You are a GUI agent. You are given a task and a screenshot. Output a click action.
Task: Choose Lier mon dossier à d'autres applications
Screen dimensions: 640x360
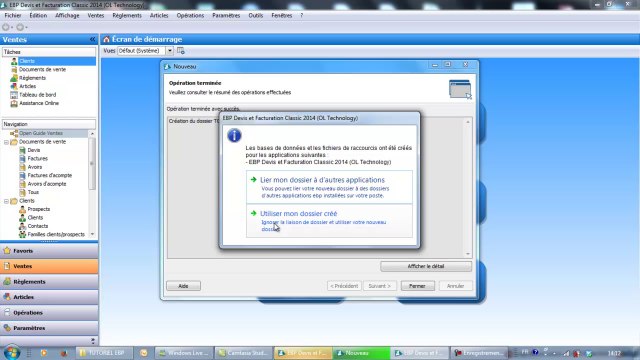[x=329, y=187]
